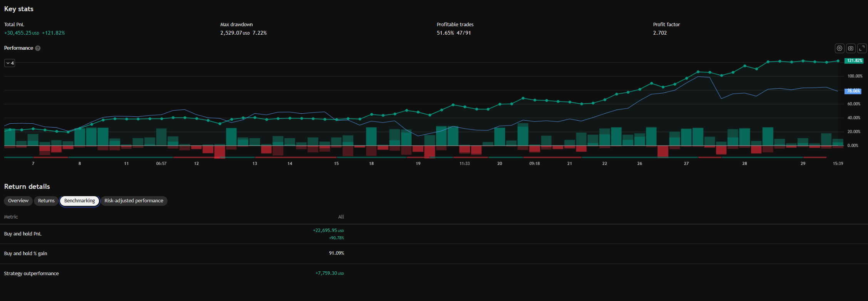The width and height of the screenshot is (868, 301).
Task: Select the last equity point at 15:39
Action: (838, 61)
